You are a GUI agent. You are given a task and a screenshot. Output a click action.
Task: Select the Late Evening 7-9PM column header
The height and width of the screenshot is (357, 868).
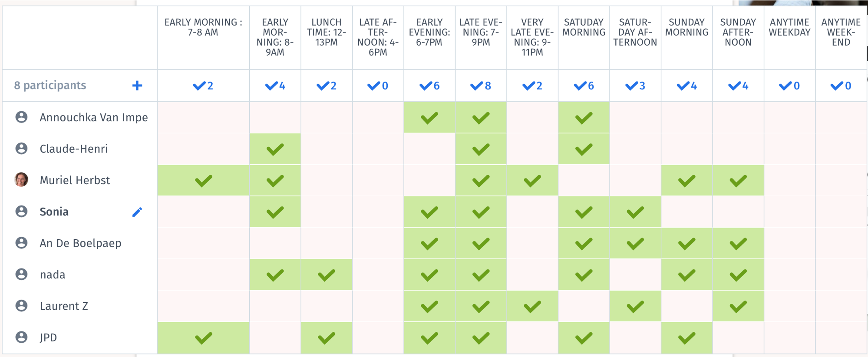[x=481, y=32]
